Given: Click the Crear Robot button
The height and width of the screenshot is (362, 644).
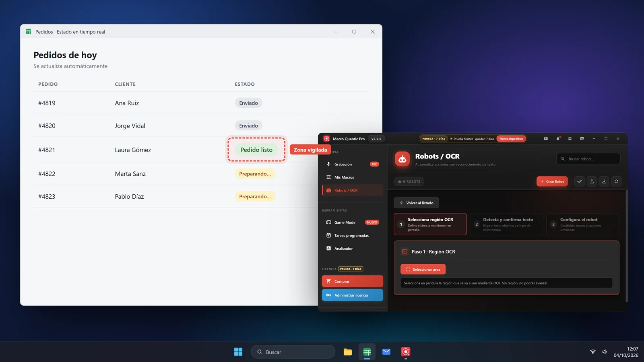Looking at the screenshot, I should (552, 181).
